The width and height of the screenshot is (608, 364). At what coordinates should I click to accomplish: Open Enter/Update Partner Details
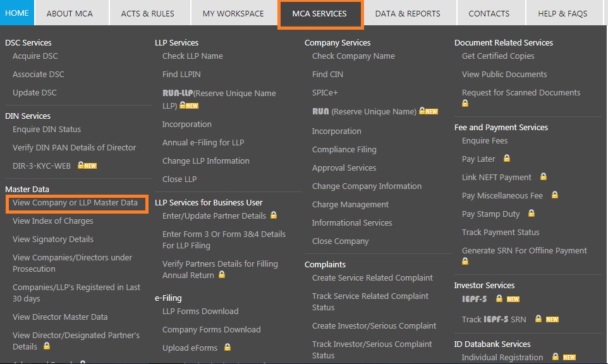pyautogui.click(x=214, y=216)
